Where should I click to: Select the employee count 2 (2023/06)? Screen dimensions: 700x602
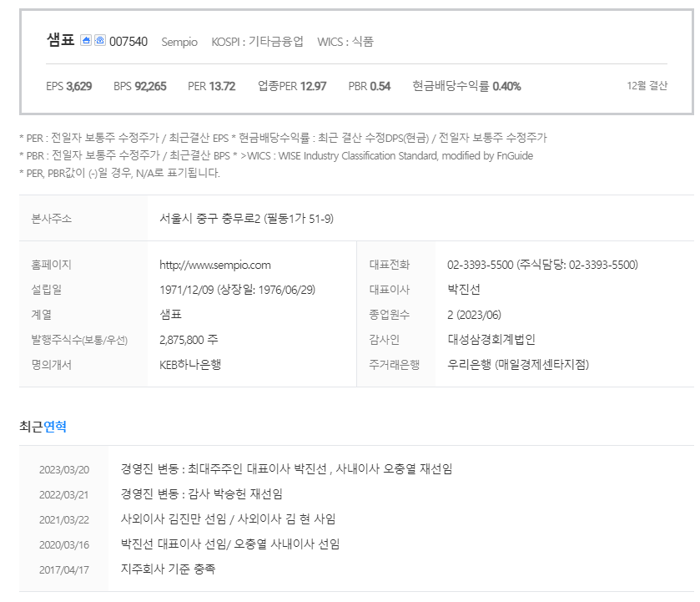point(474,315)
